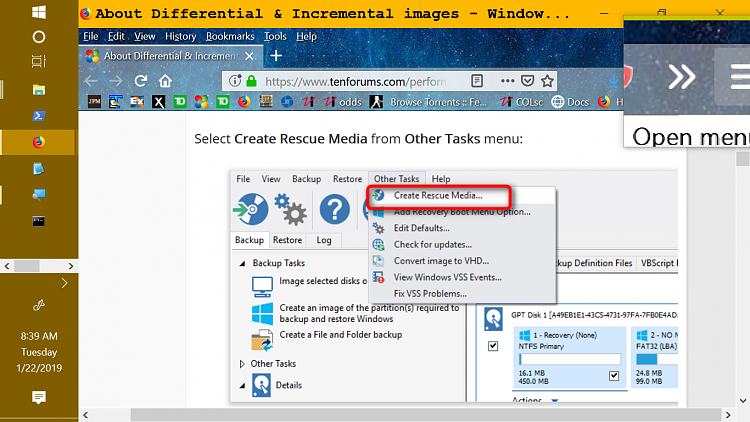Select the Log tab

[x=324, y=240]
